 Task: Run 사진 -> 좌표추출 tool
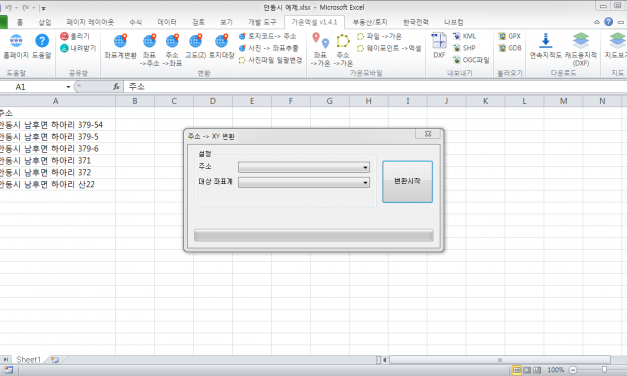point(269,48)
